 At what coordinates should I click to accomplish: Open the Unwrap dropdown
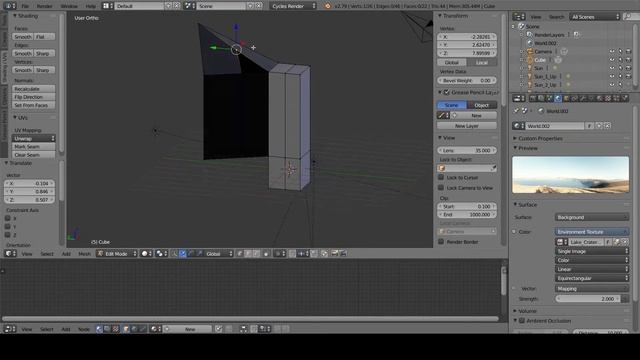click(x=33, y=138)
